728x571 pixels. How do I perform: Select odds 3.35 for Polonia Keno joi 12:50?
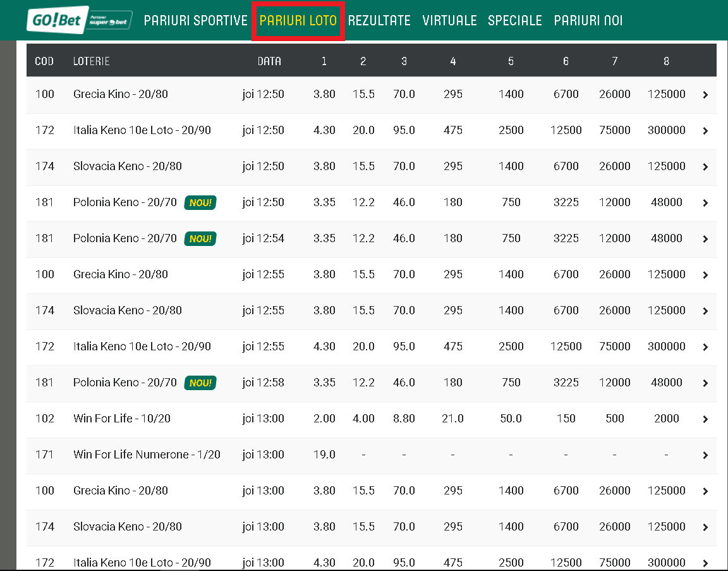tap(324, 202)
